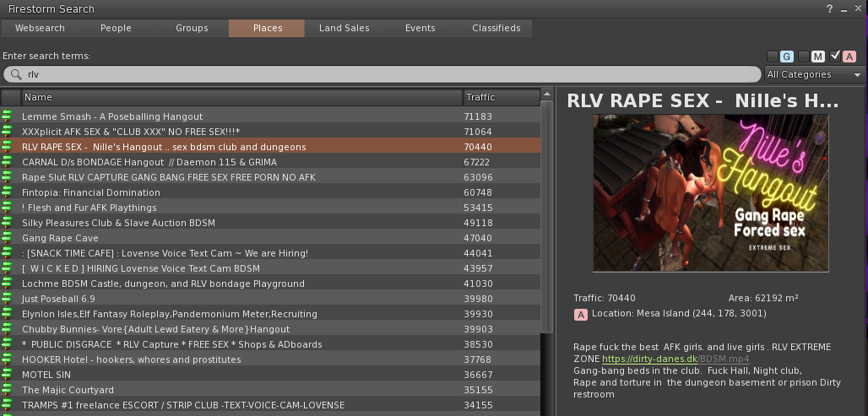Screen dimensions: 868x416
Task: Click traffic value 38530 in the list
Action: point(478,344)
